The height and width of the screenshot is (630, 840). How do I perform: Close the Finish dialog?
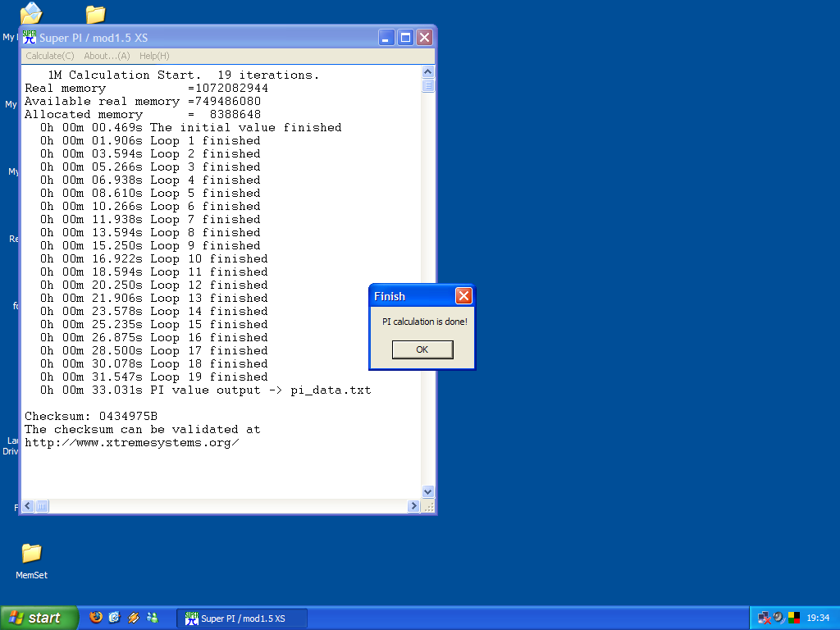tap(464, 295)
